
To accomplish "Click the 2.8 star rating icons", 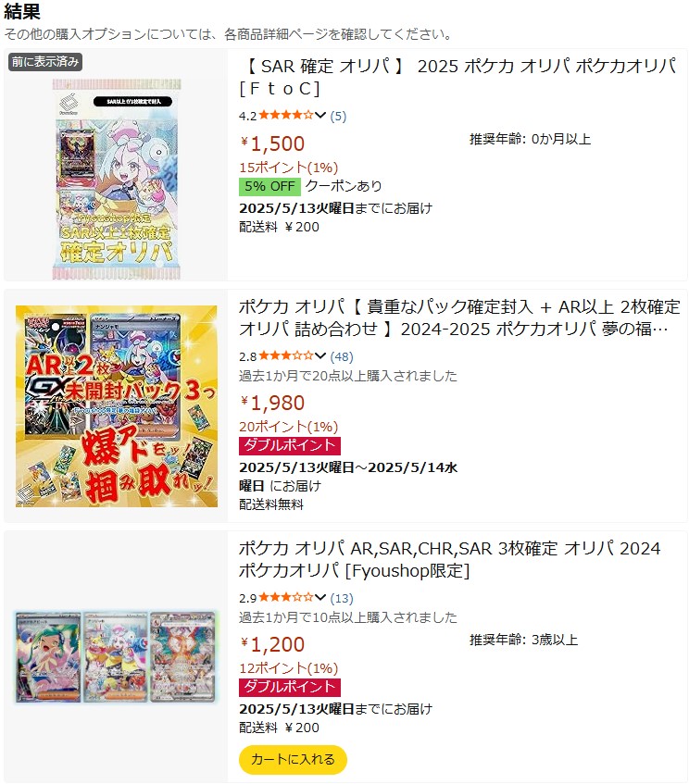I will tap(286, 356).
